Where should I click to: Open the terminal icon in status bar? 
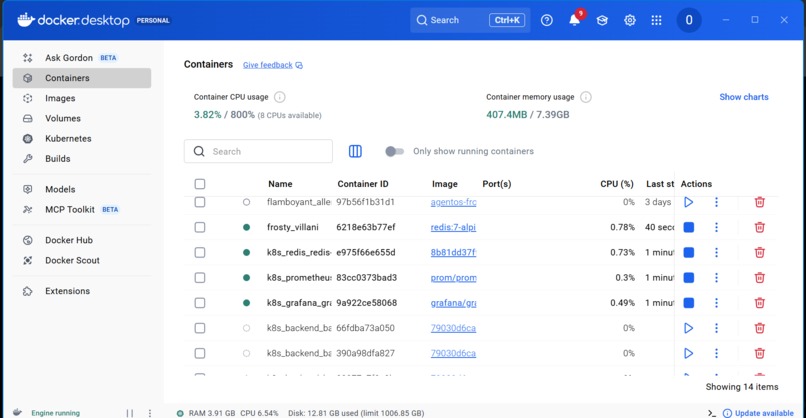[712, 413]
